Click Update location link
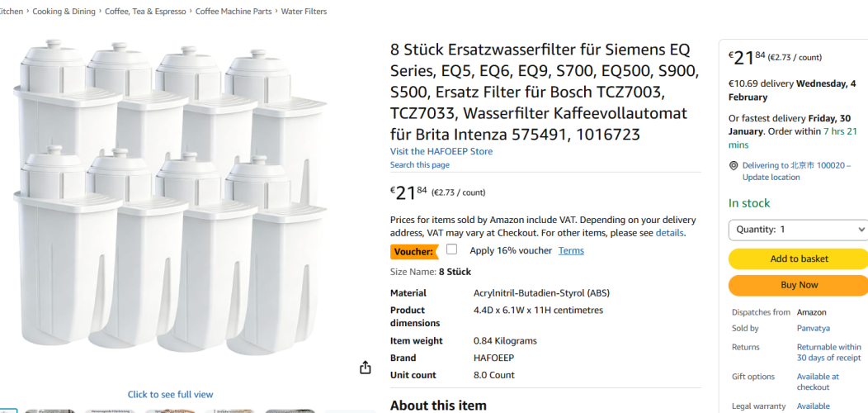This screenshot has height=413, width=868. point(771,177)
